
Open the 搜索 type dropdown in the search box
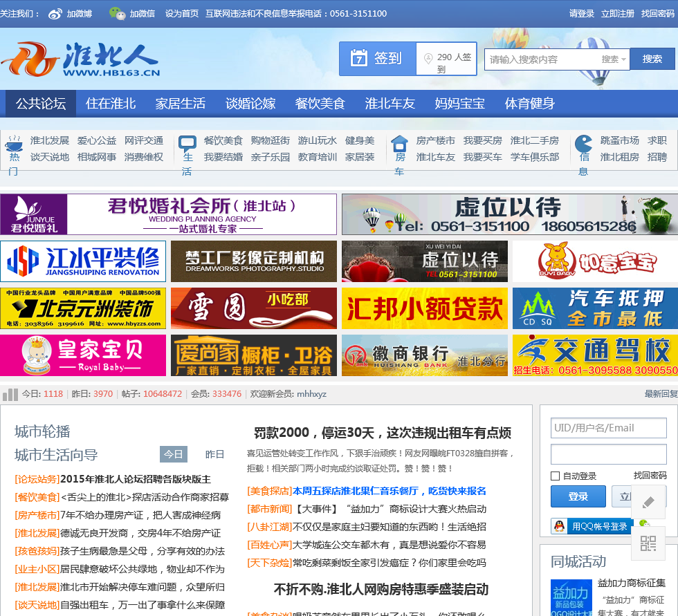[614, 59]
